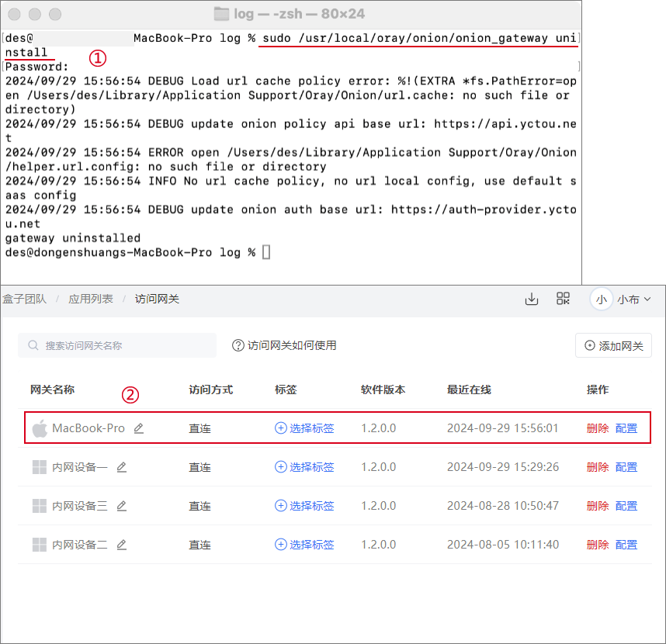Image resolution: width=666 pixels, height=644 pixels.
Task: Click the 内网设备一 gateway name
Action: [80, 467]
